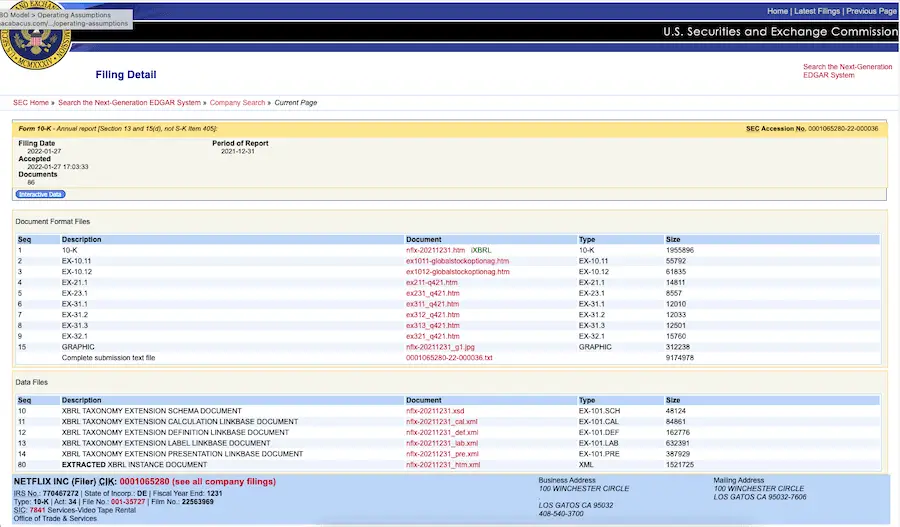Open ex231_q421.htm exhibit
This screenshot has height=527, width=900.
tap(433, 293)
